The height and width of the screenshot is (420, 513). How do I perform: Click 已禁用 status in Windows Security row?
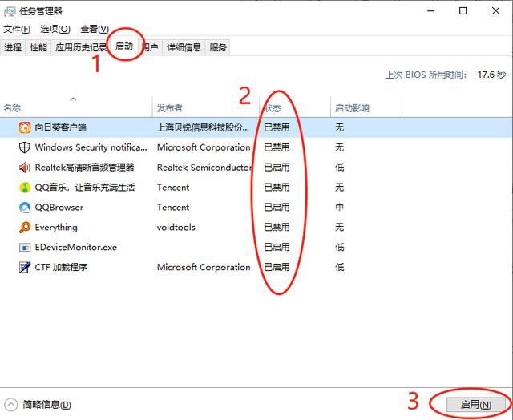point(277,147)
